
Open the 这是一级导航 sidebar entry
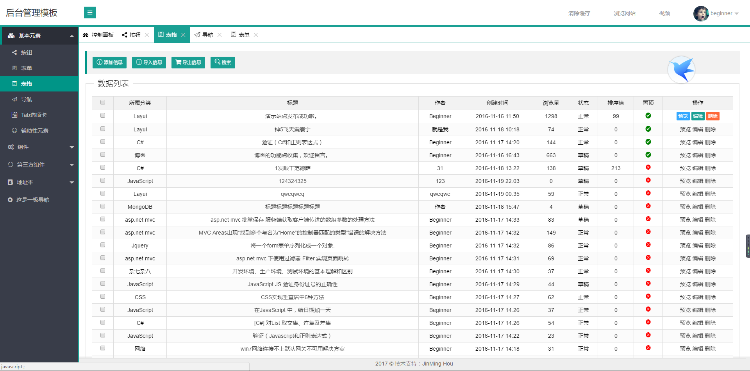[39, 199]
